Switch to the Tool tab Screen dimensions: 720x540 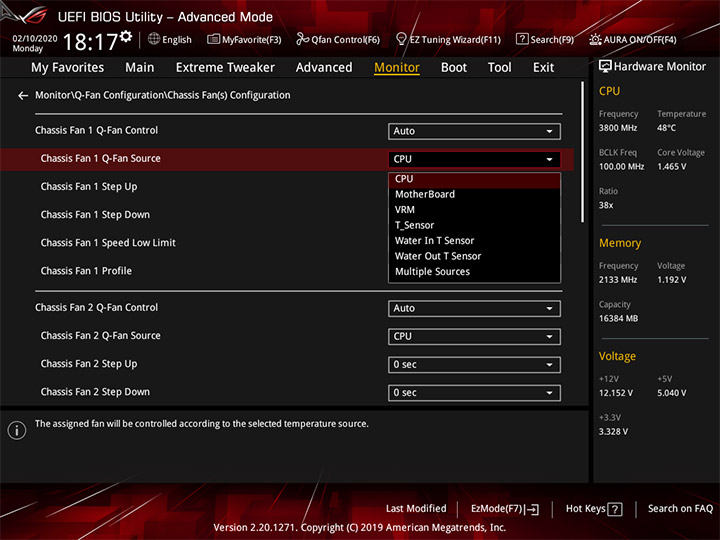click(500, 68)
